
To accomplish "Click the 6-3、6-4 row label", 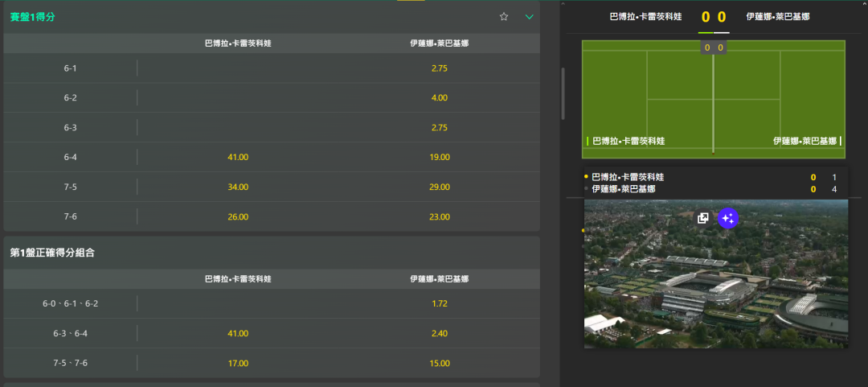I will 70,333.
